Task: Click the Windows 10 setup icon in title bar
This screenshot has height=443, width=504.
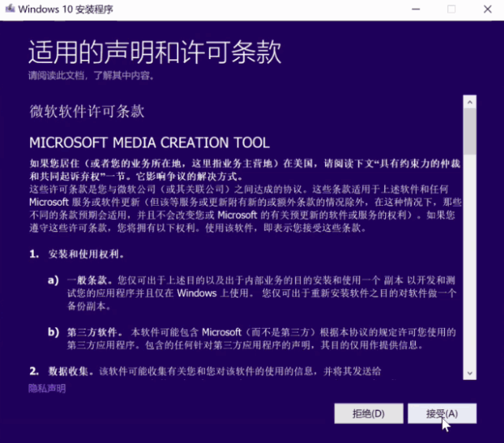Action: tap(10, 9)
